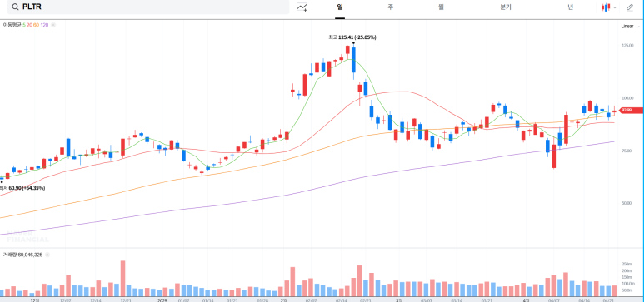The height and width of the screenshot is (302, 644).
Task: Click the 02/14 date on time axis
Action: (x=341, y=300)
